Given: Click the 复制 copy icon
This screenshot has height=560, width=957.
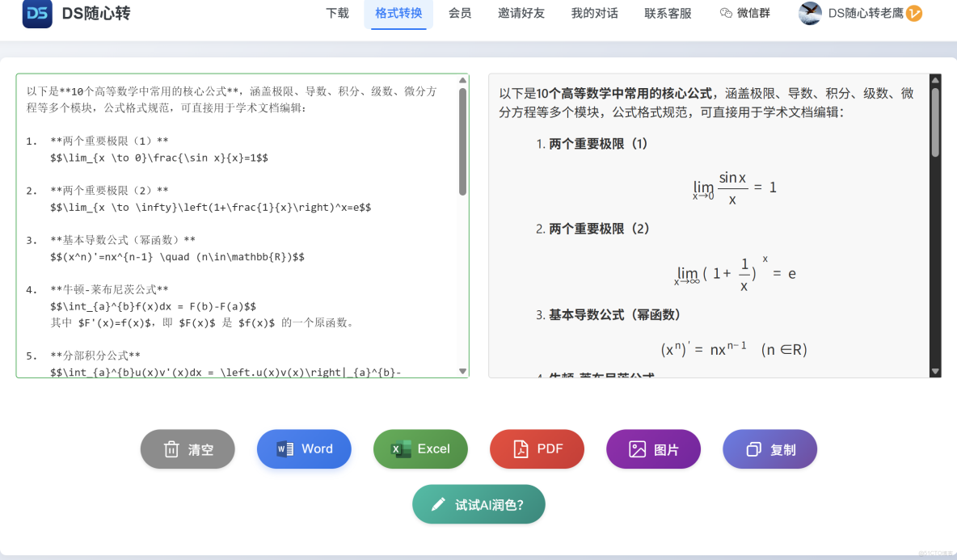Looking at the screenshot, I should point(752,448).
